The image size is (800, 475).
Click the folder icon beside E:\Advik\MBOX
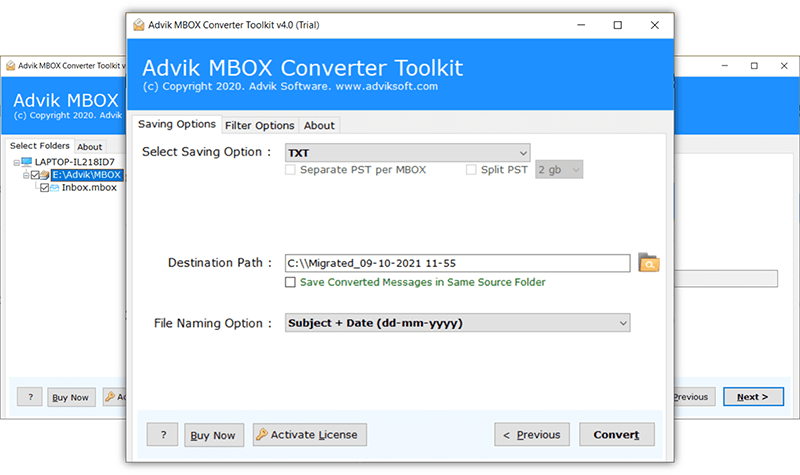coord(45,175)
